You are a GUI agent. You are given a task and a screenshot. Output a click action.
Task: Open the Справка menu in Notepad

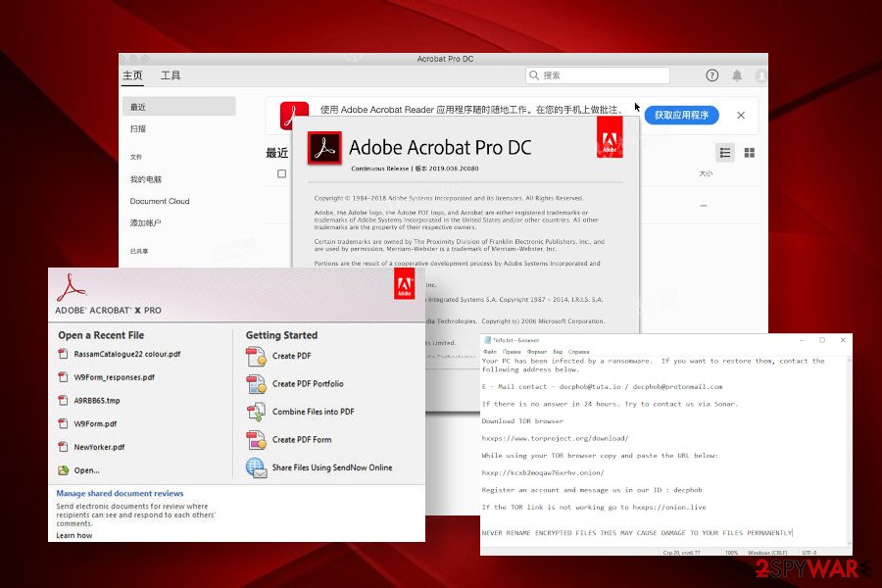coord(579,352)
